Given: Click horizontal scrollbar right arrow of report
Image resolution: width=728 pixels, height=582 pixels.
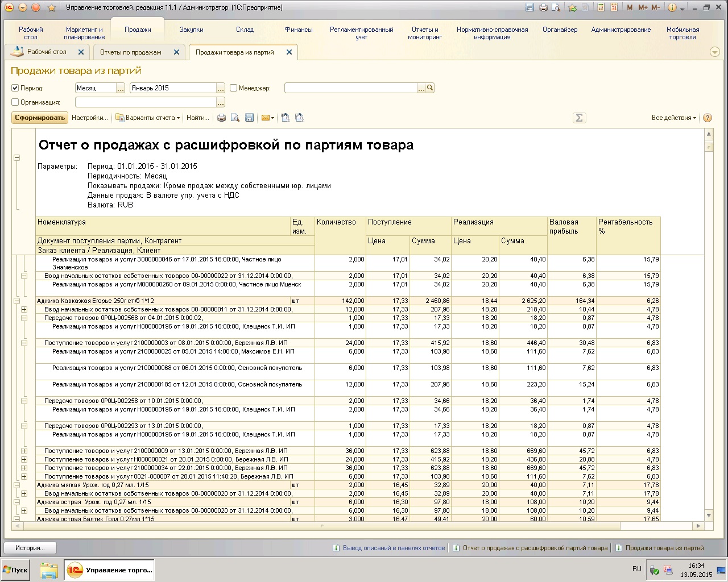Looking at the screenshot, I should point(700,526).
